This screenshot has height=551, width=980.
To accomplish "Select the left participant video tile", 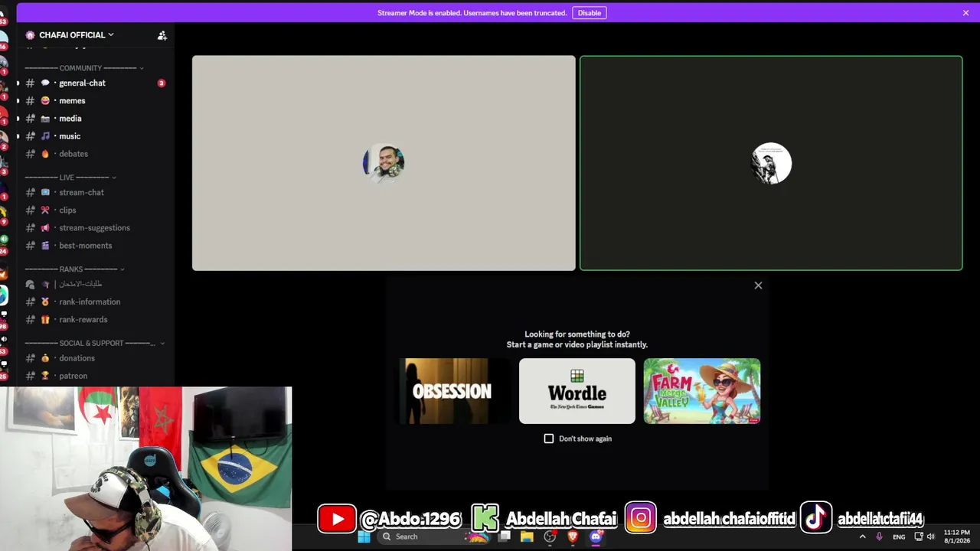I will pos(384,163).
